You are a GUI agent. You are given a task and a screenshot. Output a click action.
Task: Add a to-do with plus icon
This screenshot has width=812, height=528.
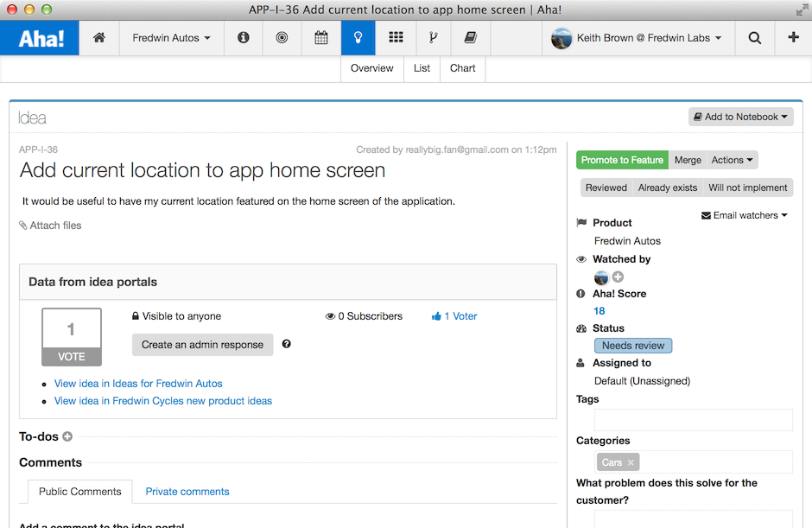point(67,436)
